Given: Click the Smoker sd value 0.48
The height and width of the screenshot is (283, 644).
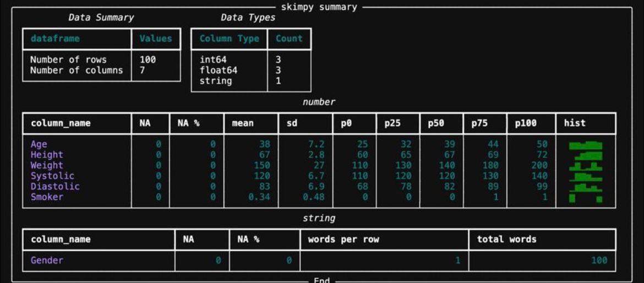Looking at the screenshot, I should (x=314, y=197).
